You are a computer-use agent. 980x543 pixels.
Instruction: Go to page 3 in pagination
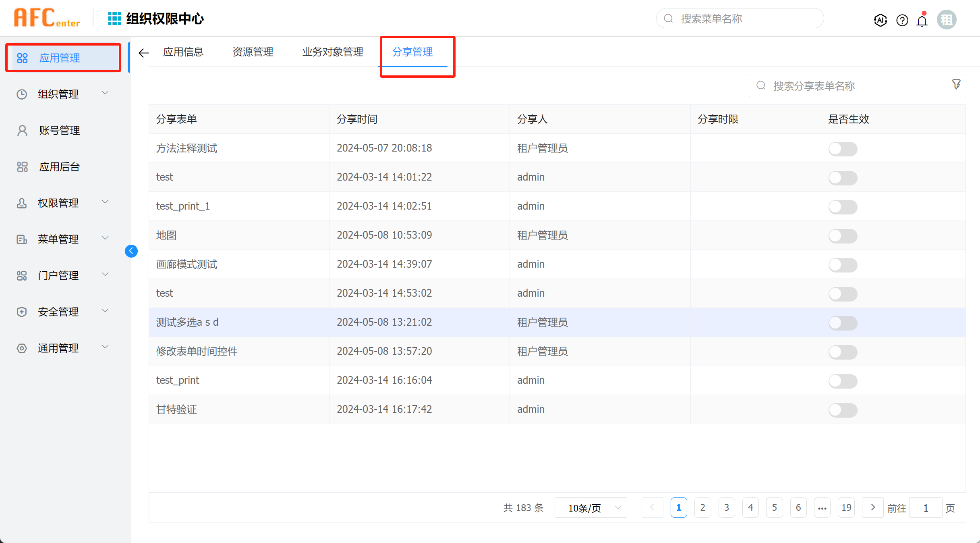(x=726, y=508)
